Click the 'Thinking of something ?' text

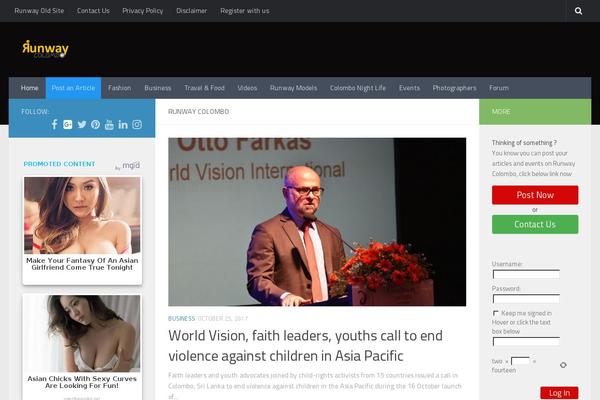click(x=524, y=143)
